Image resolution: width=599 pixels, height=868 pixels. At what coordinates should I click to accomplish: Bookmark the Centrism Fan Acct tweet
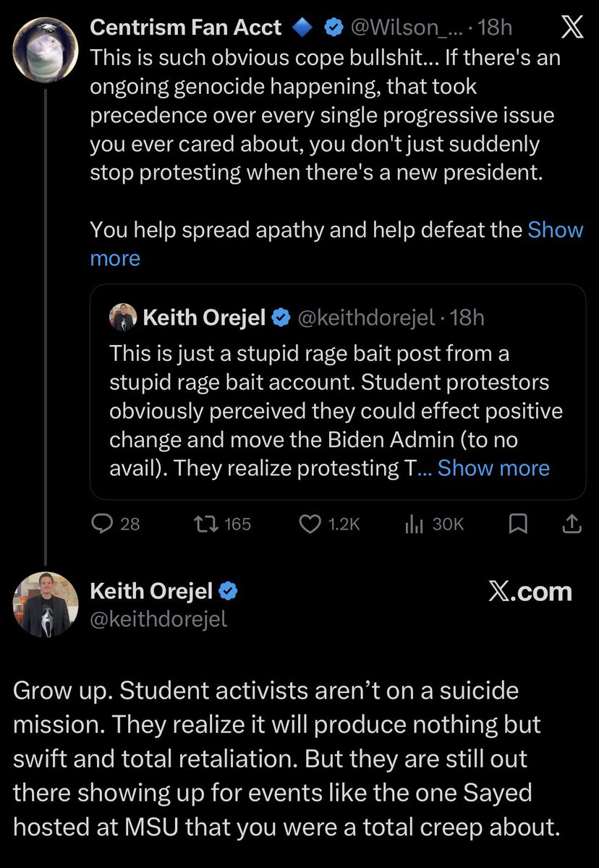click(517, 524)
